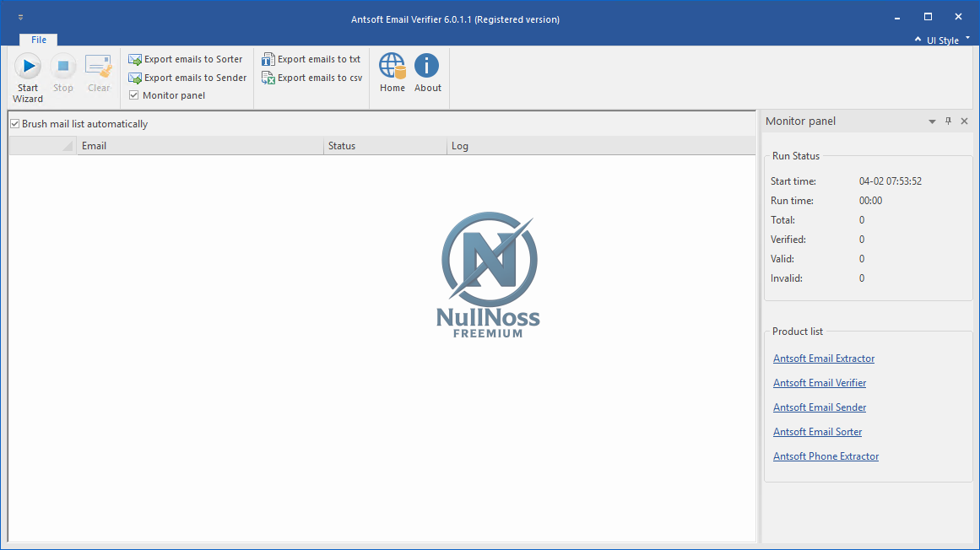980x550 pixels.
Task: Open the Antsoft Email Extractor link
Action: click(824, 359)
